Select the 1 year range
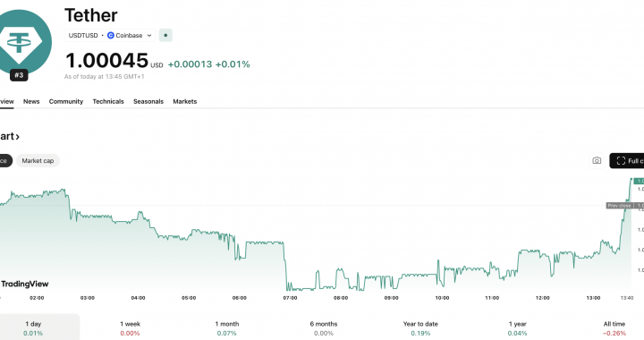The width and height of the screenshot is (644, 340). point(518,328)
